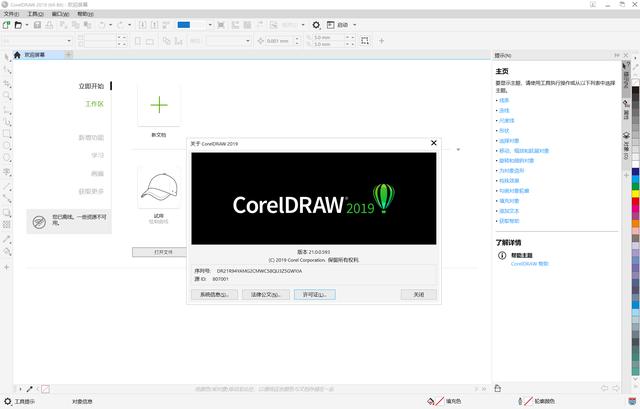The width and height of the screenshot is (640, 409).
Task: Select the Rectangle tool in toolbox
Action: point(7,133)
